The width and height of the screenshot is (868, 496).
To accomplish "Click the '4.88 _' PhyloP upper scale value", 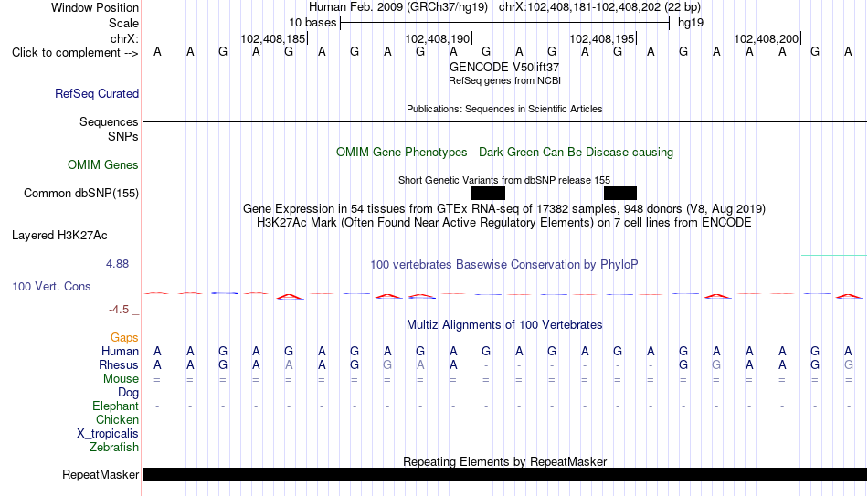I will (x=122, y=264).
